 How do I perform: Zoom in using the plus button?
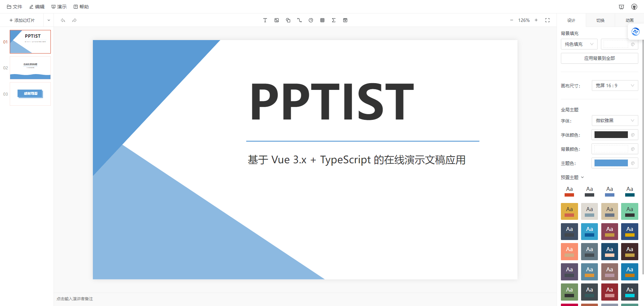pyautogui.click(x=536, y=20)
